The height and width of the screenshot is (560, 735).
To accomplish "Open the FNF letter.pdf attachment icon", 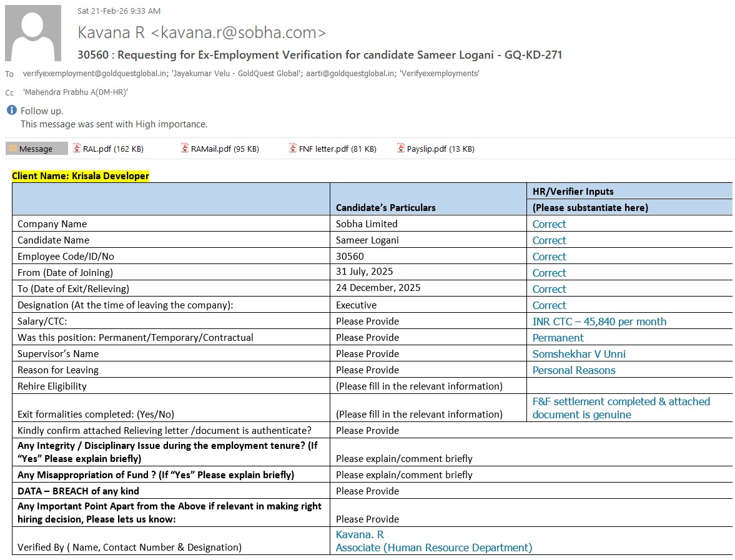I will [293, 149].
